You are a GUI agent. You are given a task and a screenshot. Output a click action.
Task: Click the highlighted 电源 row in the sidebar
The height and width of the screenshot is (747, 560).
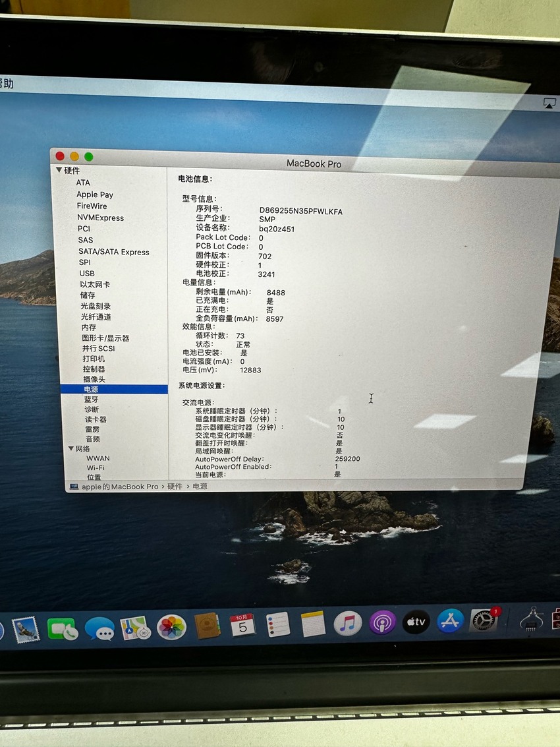pyautogui.click(x=114, y=389)
